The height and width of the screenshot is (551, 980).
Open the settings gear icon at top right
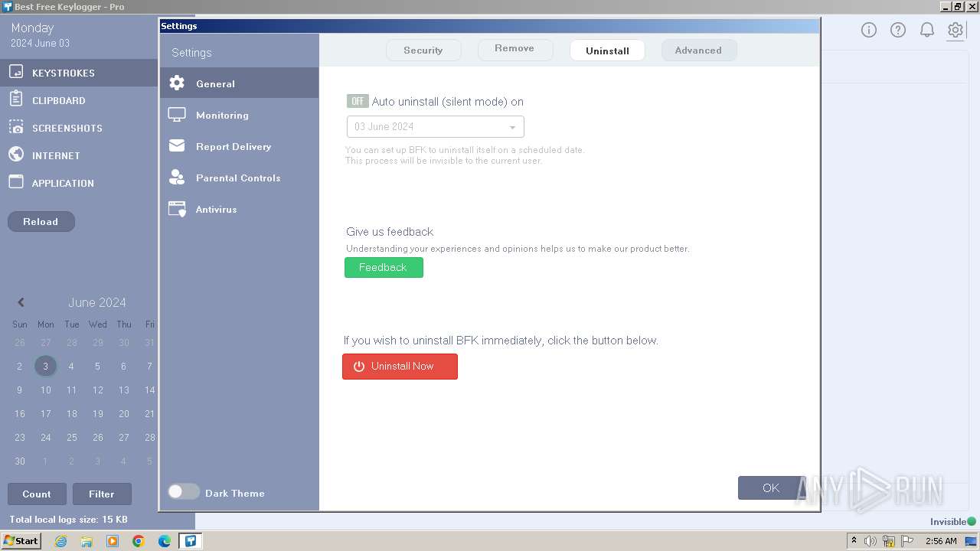(955, 30)
